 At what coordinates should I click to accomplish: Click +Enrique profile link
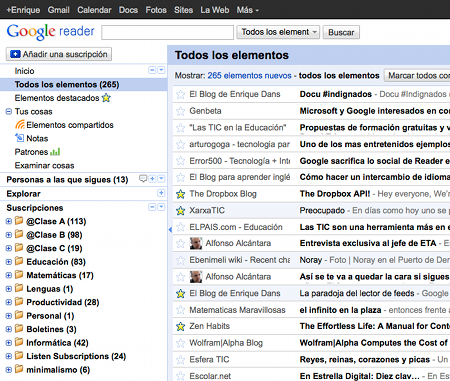point(23,10)
